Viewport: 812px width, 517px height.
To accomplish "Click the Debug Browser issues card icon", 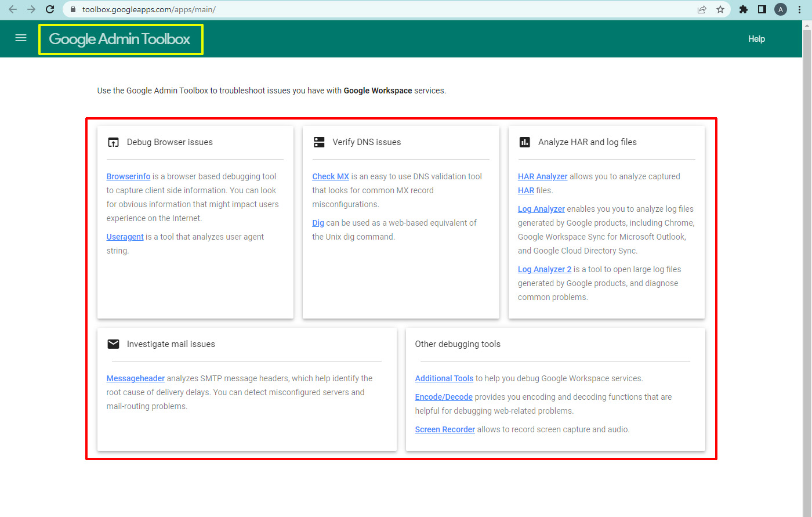I will (113, 142).
